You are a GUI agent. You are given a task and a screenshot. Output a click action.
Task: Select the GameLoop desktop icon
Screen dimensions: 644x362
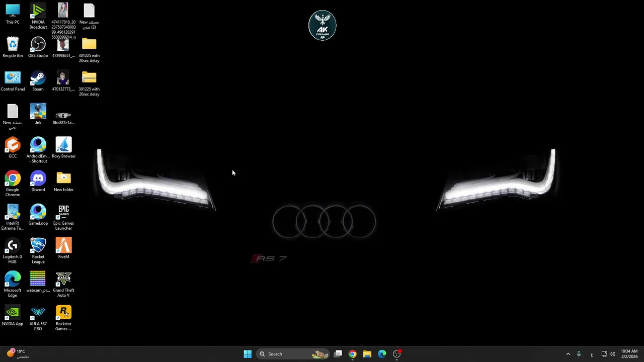click(38, 215)
